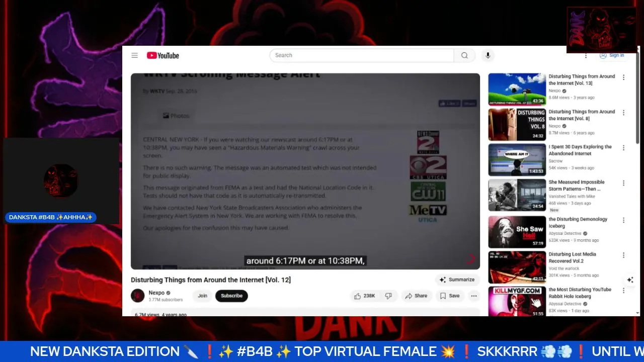This screenshot has width=644, height=362.
Task: Go to the YouTube home logo
Action: point(163,55)
